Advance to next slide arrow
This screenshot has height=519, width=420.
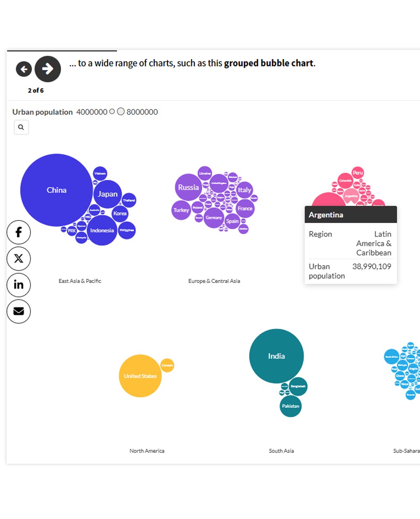click(48, 69)
